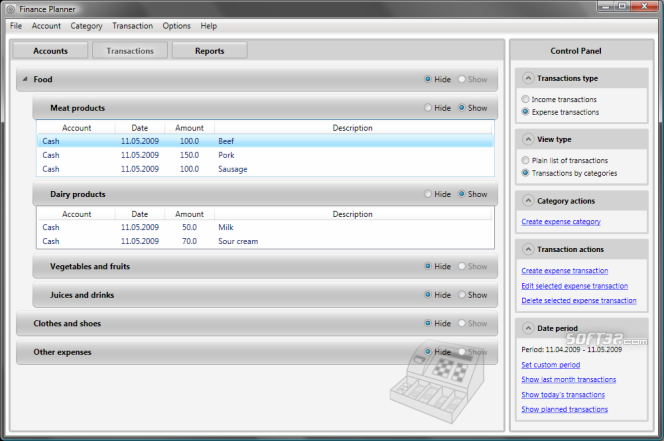
Task: Click the 150.0 amount cell for Pork
Action: [x=189, y=155]
